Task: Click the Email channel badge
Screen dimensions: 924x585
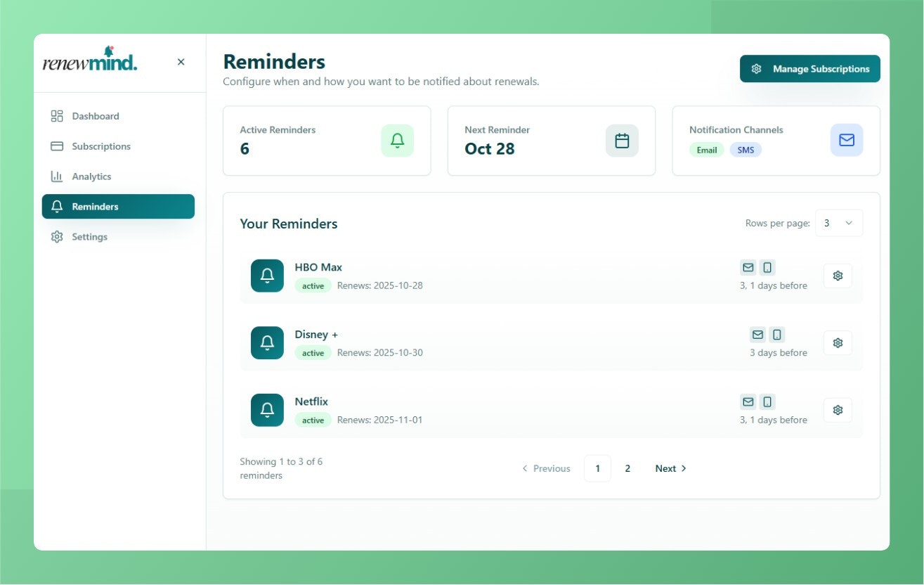Action: click(707, 150)
